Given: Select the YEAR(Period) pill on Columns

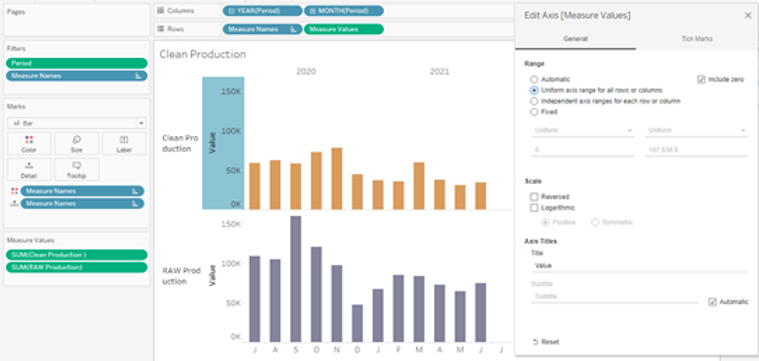Looking at the screenshot, I should click(262, 11).
